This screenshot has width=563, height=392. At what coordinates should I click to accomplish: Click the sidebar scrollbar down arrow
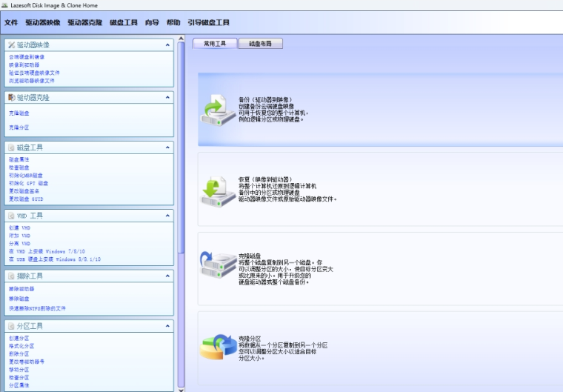[181, 390]
